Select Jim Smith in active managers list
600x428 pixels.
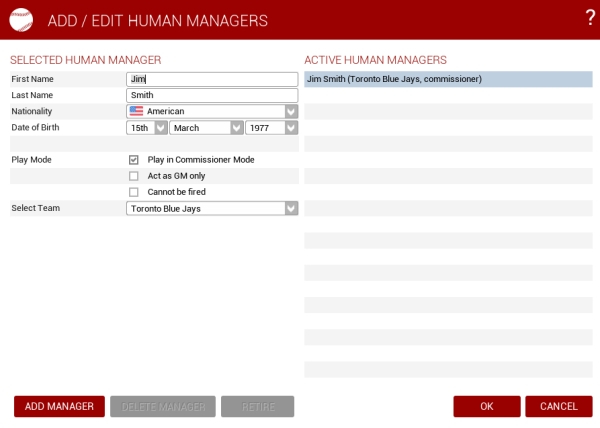click(451, 79)
